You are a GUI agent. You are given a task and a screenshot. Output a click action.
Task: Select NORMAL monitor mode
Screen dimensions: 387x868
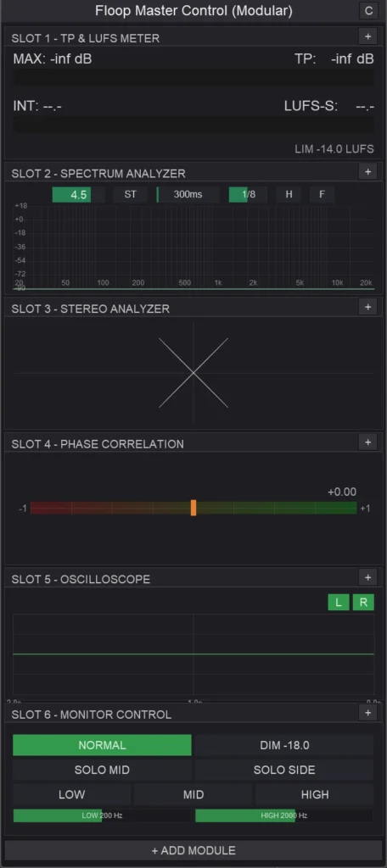[102, 745]
